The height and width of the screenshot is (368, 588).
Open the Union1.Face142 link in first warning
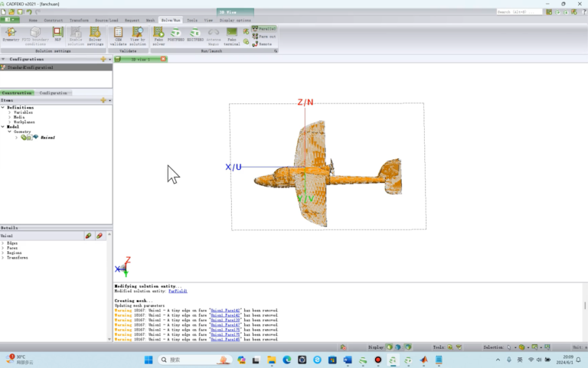pos(225,311)
